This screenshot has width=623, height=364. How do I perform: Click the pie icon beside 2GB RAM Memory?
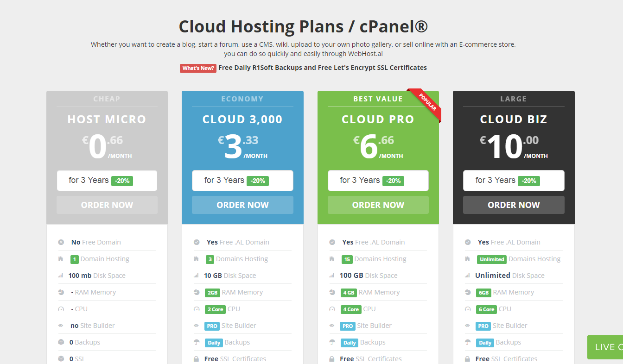click(197, 292)
